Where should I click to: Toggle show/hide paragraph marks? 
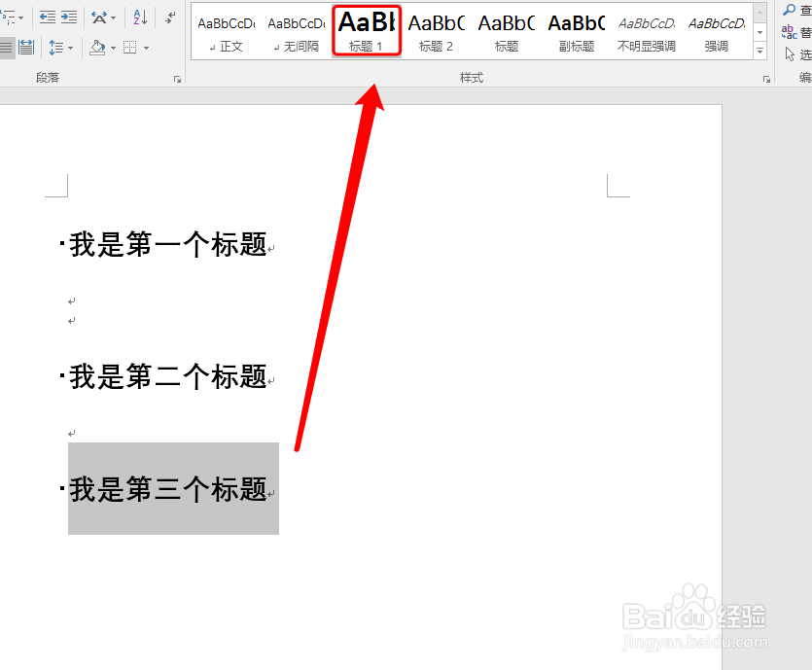tap(170, 18)
